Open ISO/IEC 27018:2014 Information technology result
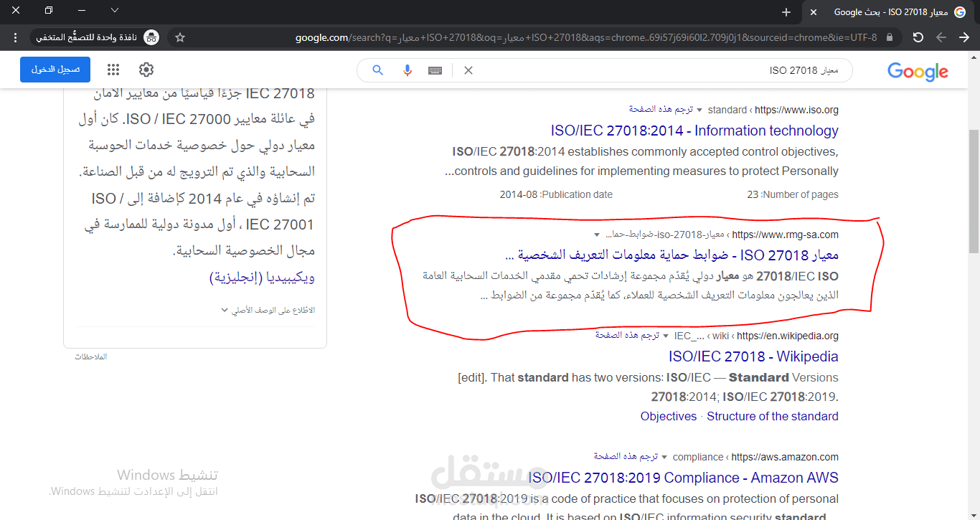Viewport: 980px width, 520px height. 694,131
